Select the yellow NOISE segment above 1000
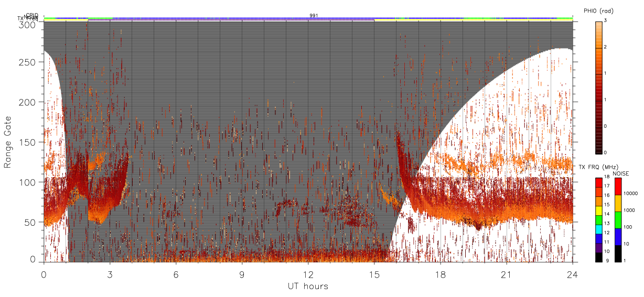Viewport: 644px width, 297px height. coord(619,203)
